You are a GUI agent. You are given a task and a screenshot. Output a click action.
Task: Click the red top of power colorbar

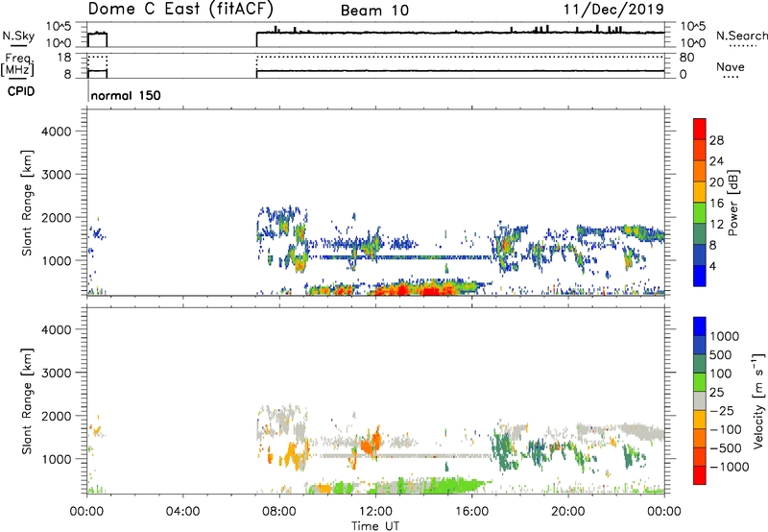[x=700, y=129]
